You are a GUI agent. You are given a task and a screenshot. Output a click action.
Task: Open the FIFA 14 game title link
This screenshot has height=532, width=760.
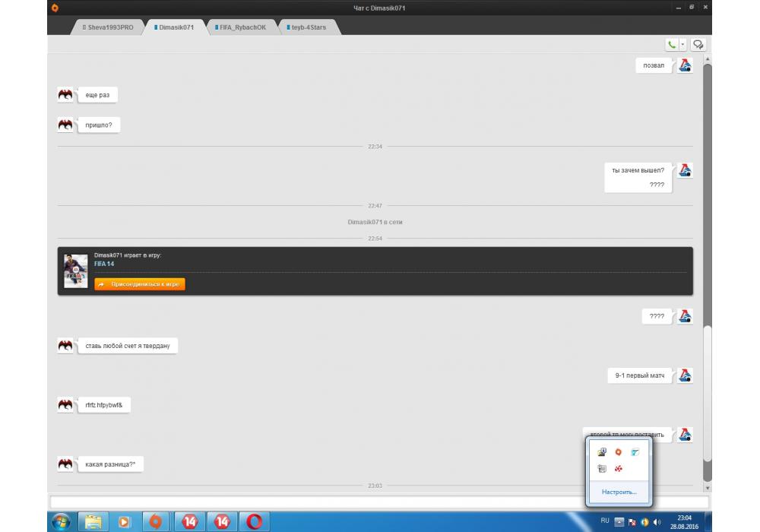coord(104,264)
